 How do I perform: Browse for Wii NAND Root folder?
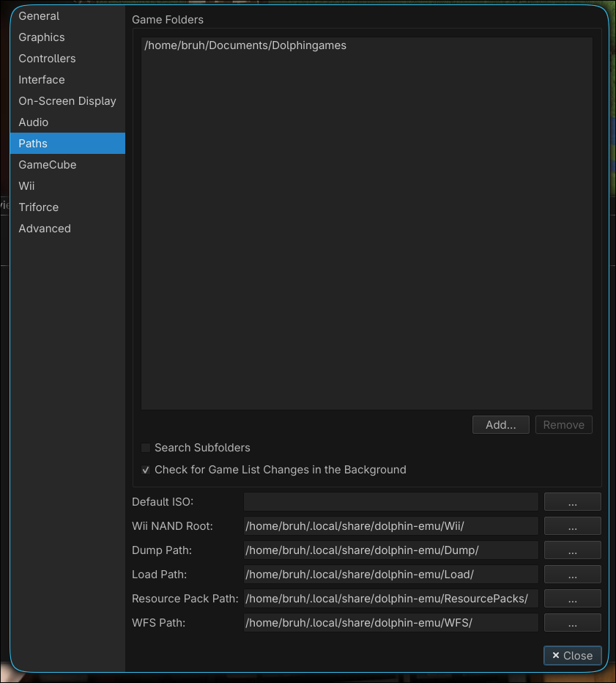click(573, 526)
